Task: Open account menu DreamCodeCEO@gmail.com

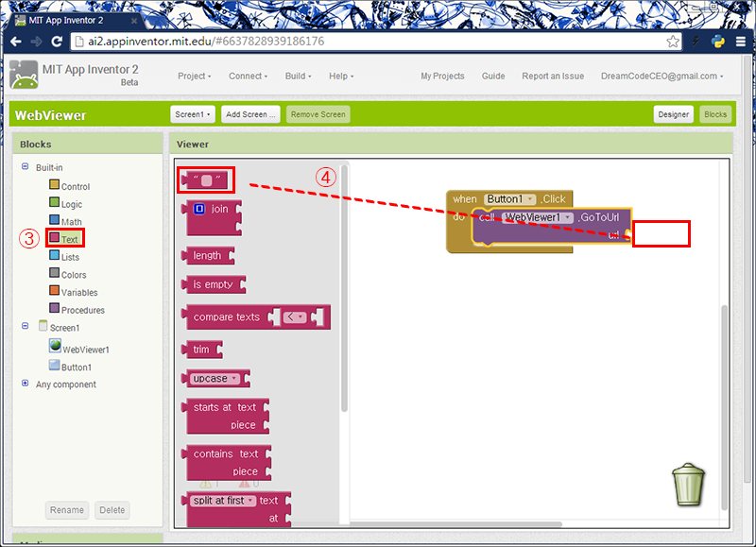Action: (661, 77)
